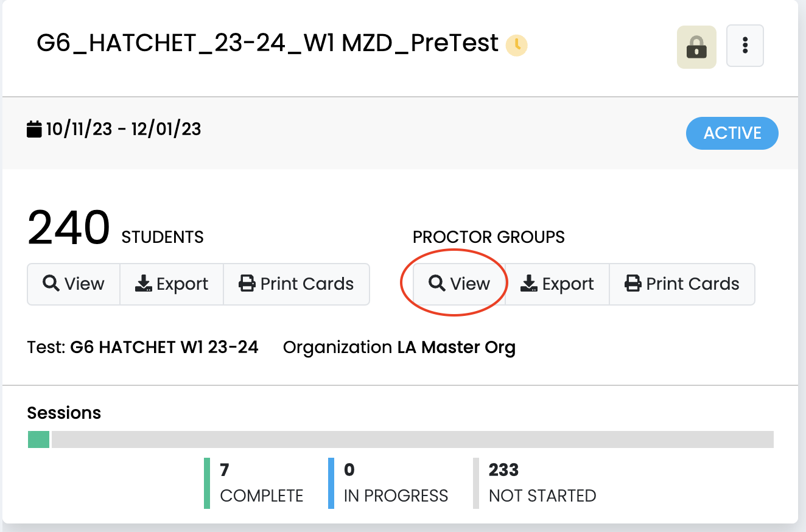Select the 0 In Progress sessions stat
806x532 pixels.
click(394, 483)
